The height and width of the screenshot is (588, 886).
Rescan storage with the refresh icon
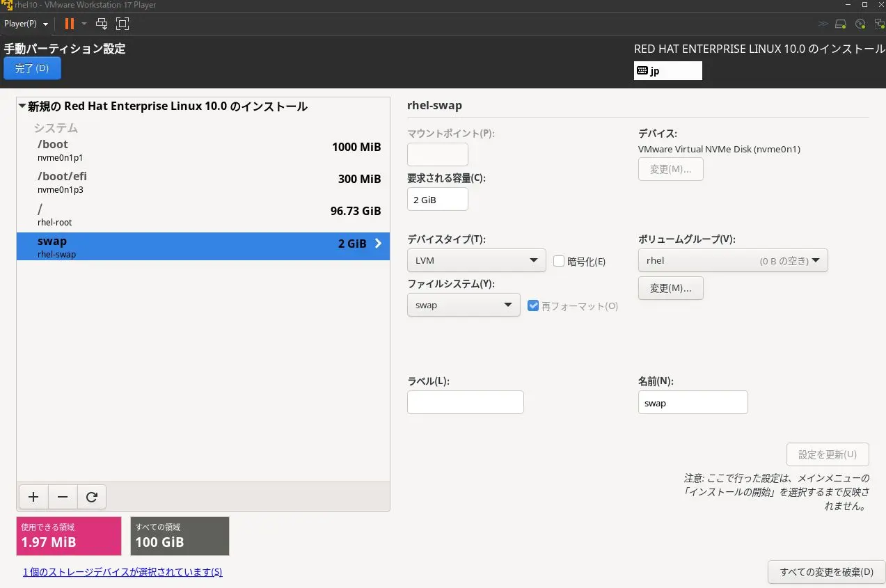click(91, 497)
